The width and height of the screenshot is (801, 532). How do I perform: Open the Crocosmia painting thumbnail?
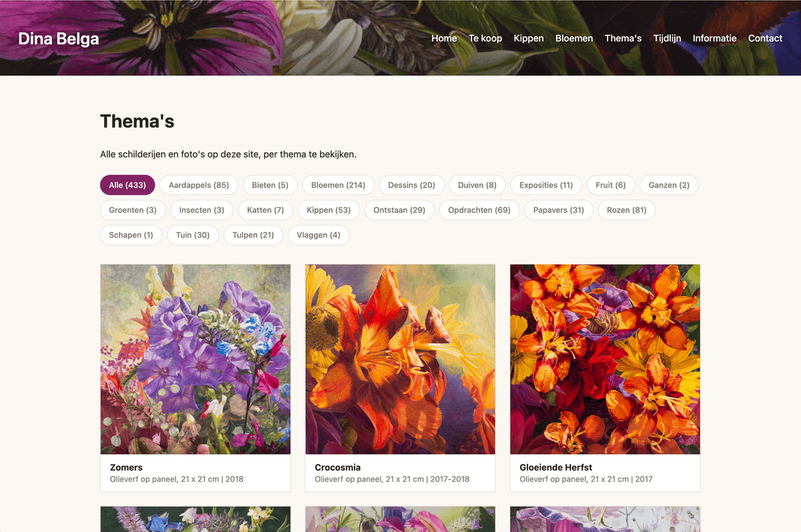coord(400,359)
